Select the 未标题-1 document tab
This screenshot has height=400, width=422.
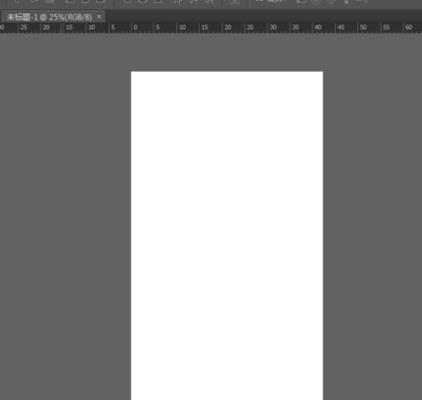point(49,17)
